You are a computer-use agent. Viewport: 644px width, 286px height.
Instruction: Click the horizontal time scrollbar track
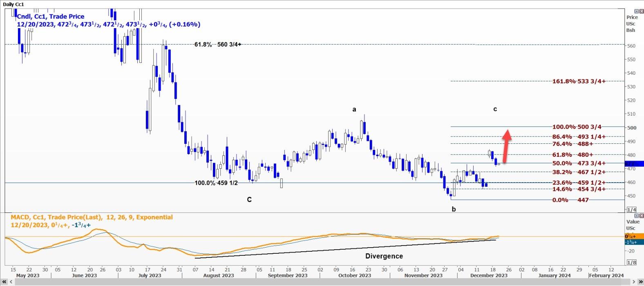(322, 282)
